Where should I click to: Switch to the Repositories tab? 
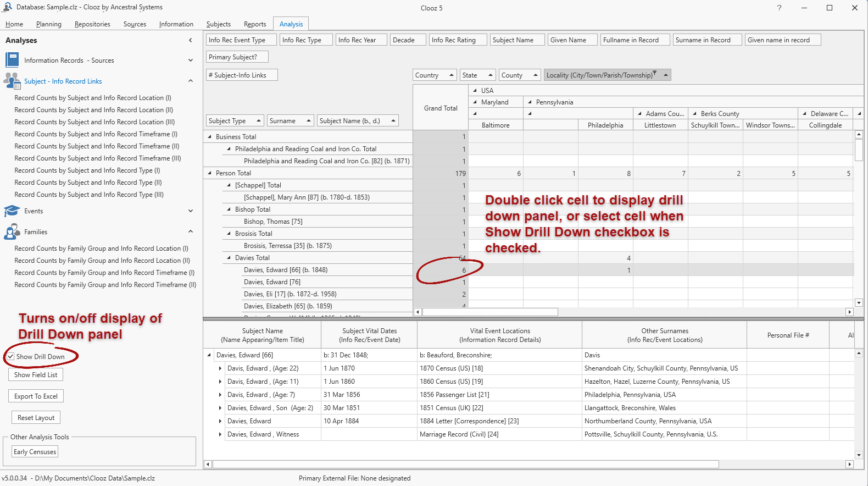click(92, 24)
